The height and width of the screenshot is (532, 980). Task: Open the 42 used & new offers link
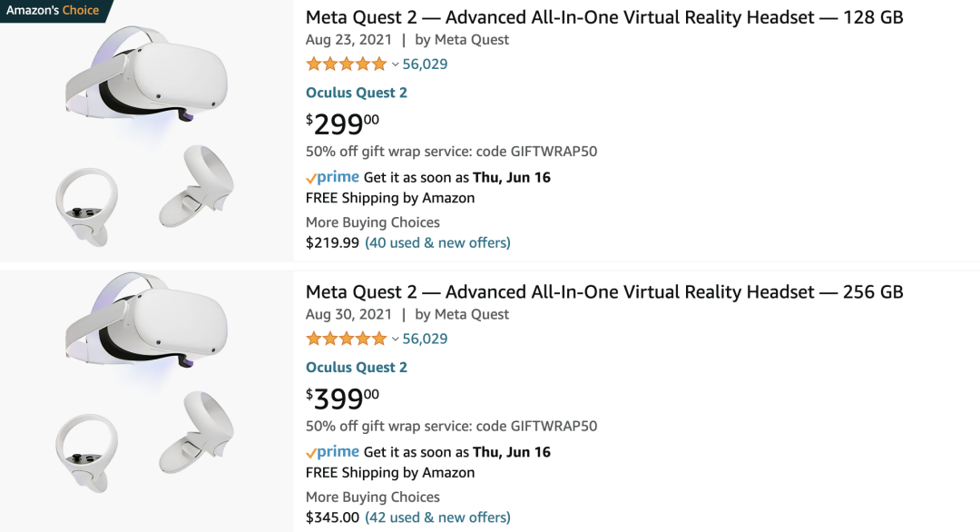(437, 517)
